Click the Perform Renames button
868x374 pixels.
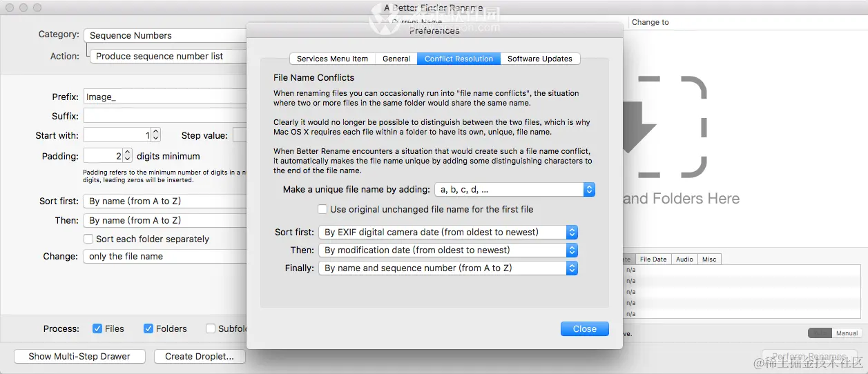point(809,357)
